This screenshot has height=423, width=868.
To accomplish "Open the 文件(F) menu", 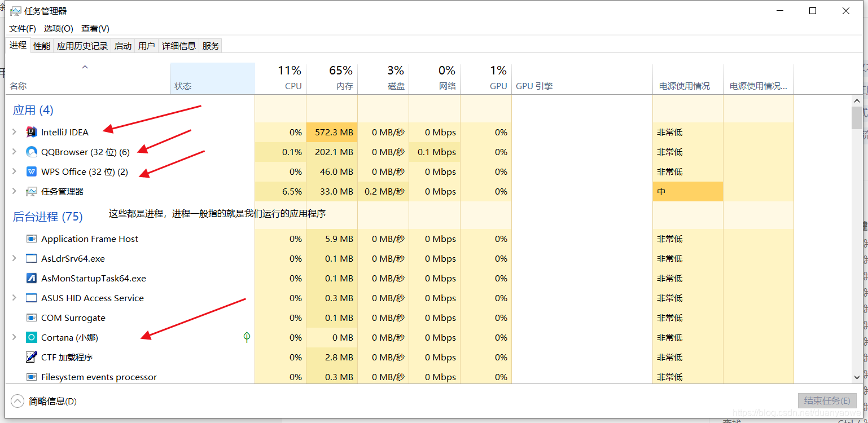I will pos(23,28).
